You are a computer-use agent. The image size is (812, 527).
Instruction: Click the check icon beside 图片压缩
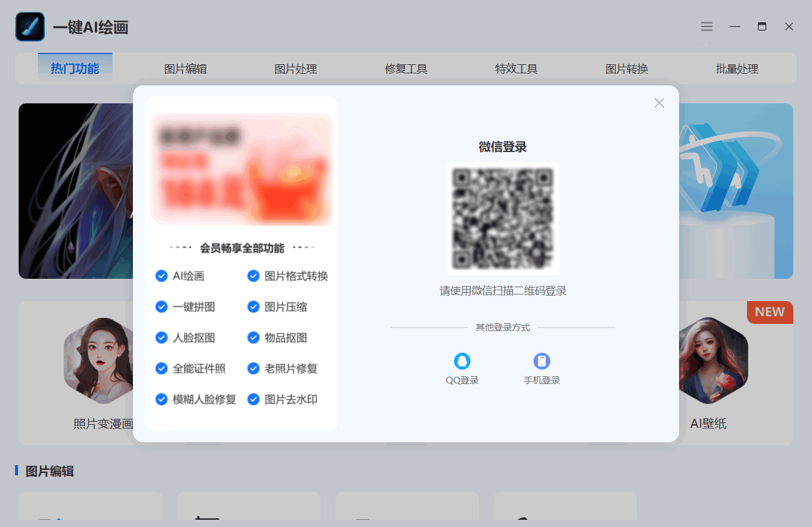coord(253,306)
